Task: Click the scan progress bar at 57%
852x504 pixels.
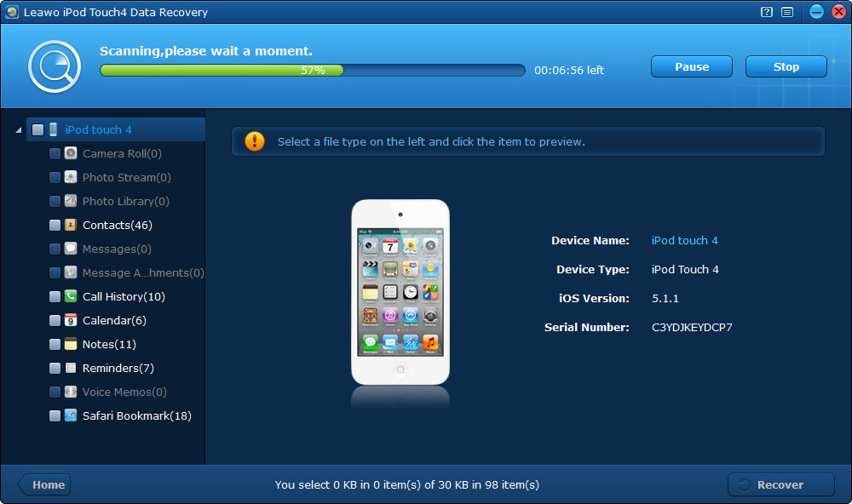Action: pyautogui.click(x=313, y=70)
